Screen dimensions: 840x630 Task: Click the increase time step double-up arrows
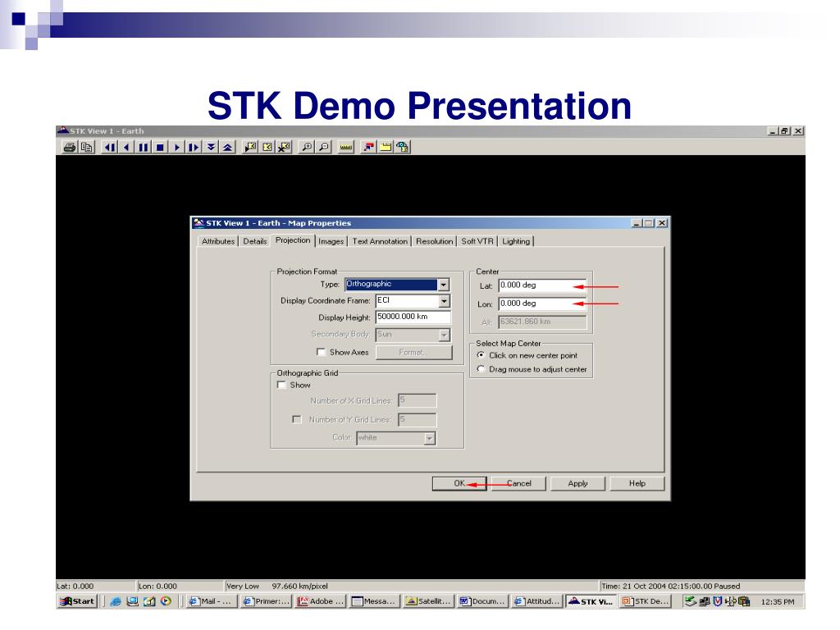pos(228,147)
